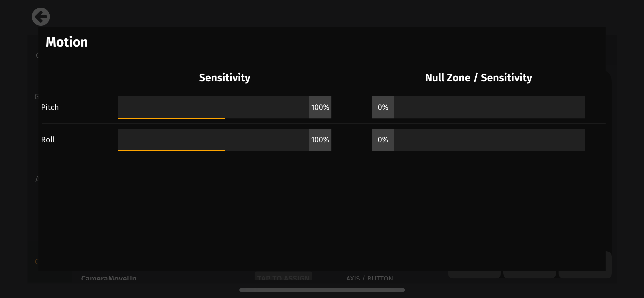This screenshot has width=644, height=298.
Task: Click the CameraMoveUp entry behind the panel
Action: click(x=109, y=277)
